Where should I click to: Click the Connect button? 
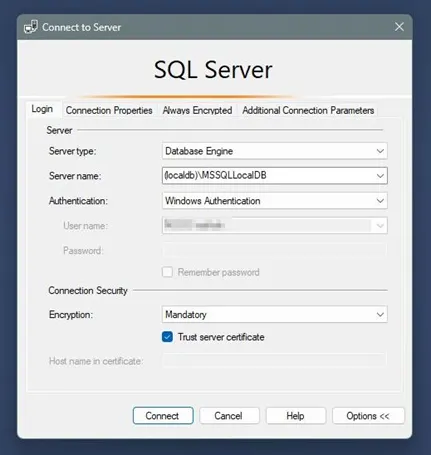pyautogui.click(x=163, y=416)
